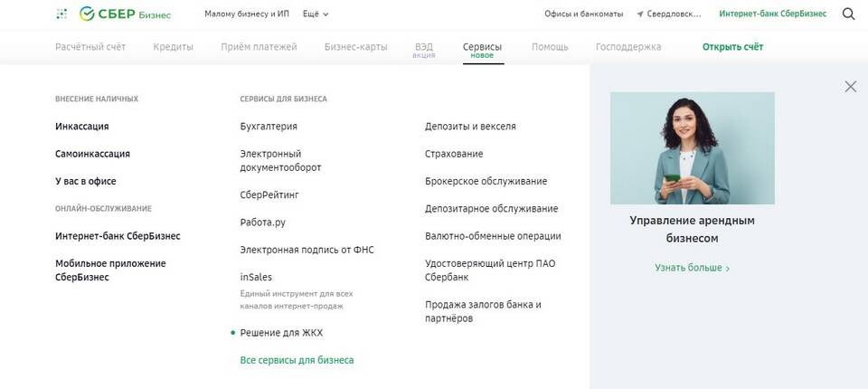Open У вас в офисе

[86, 181]
